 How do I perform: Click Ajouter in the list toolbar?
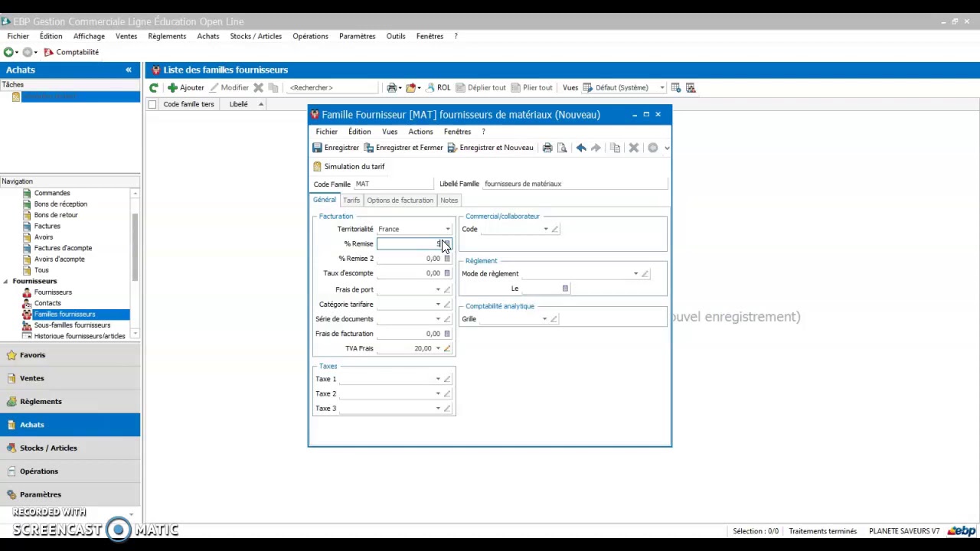coord(186,87)
